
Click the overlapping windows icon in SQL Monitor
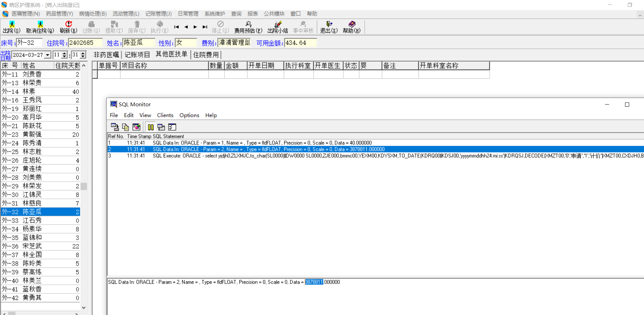click(161, 127)
